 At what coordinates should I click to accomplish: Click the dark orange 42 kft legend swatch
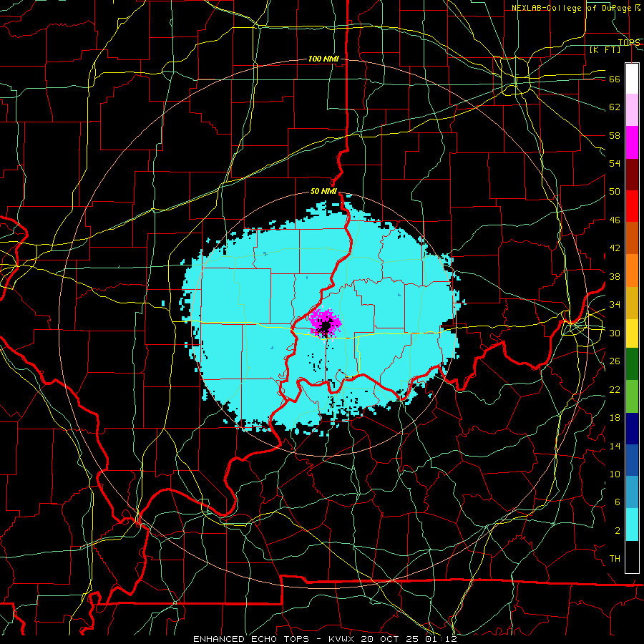tap(632, 238)
